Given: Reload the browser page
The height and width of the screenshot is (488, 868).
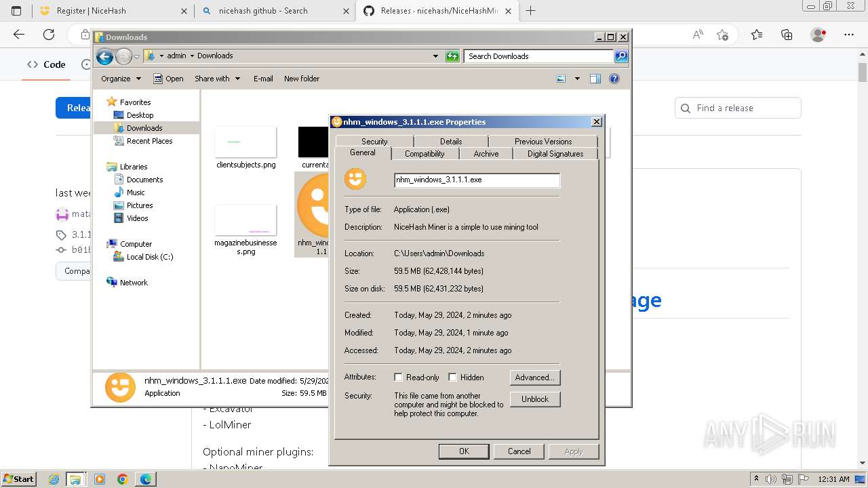Looking at the screenshot, I should coord(49,35).
